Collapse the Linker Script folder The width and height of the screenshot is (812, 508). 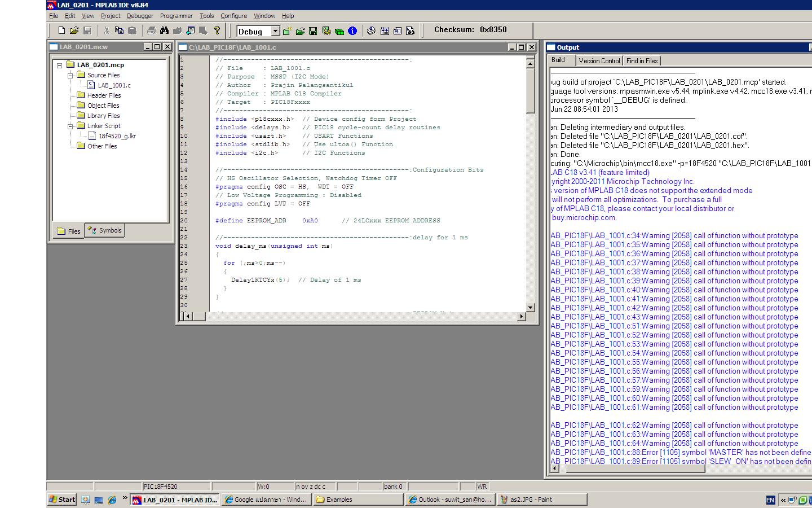[x=70, y=126]
